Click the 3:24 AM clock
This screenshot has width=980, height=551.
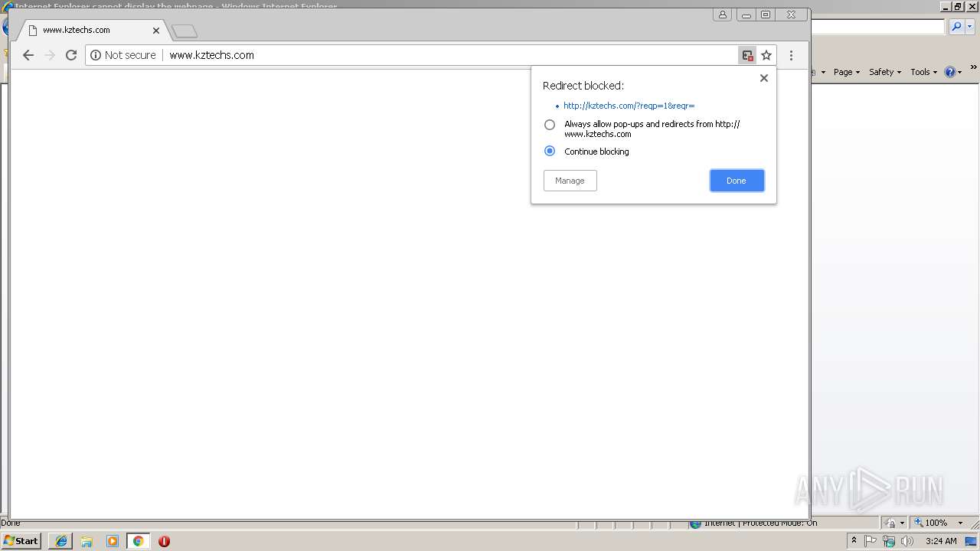941,541
